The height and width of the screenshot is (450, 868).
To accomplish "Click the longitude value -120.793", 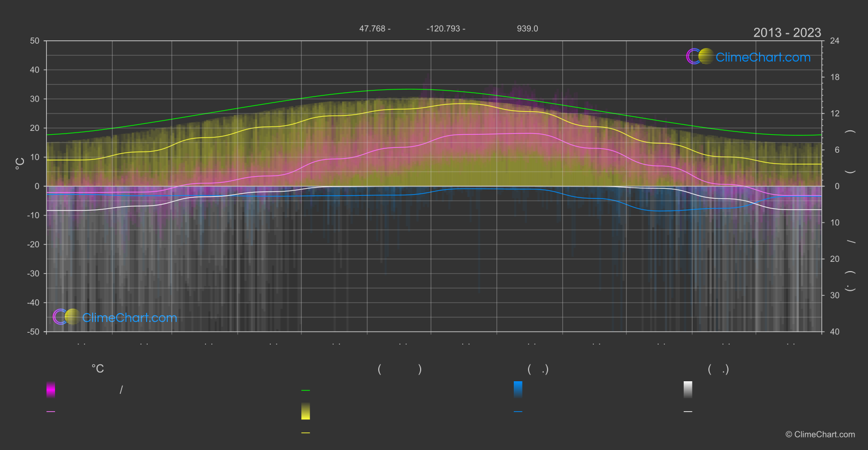I will pos(444,28).
